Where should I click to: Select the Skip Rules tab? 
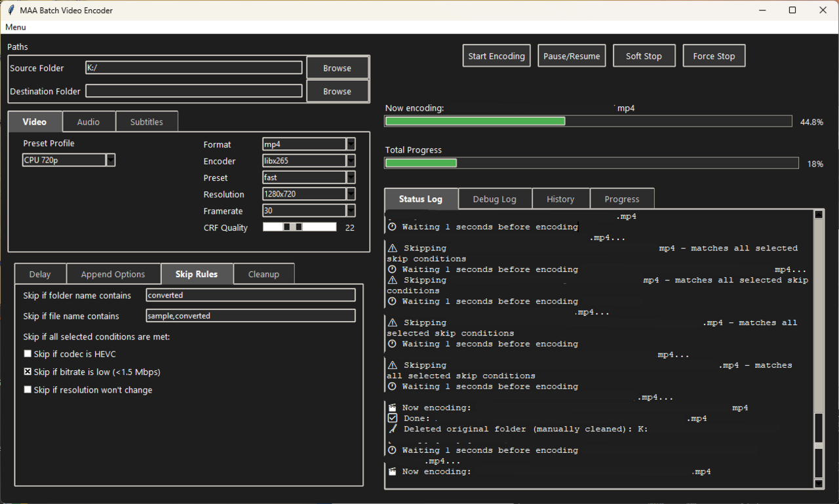(197, 274)
